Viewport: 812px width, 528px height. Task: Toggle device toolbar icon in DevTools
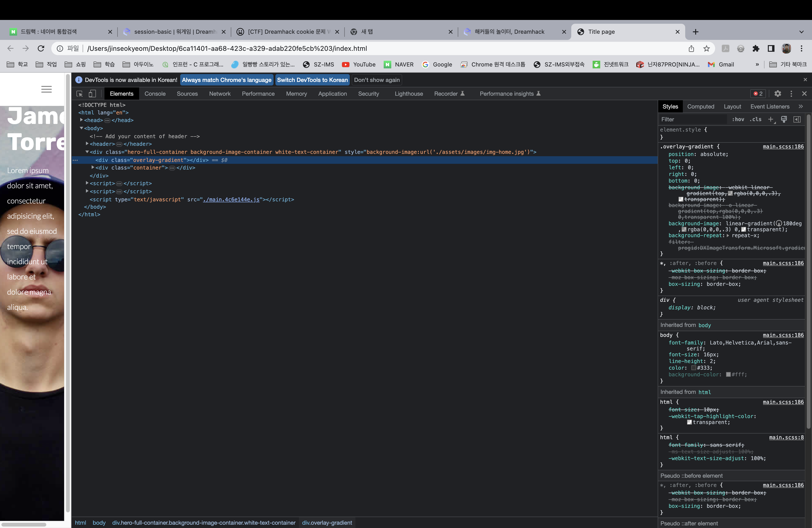tap(92, 94)
